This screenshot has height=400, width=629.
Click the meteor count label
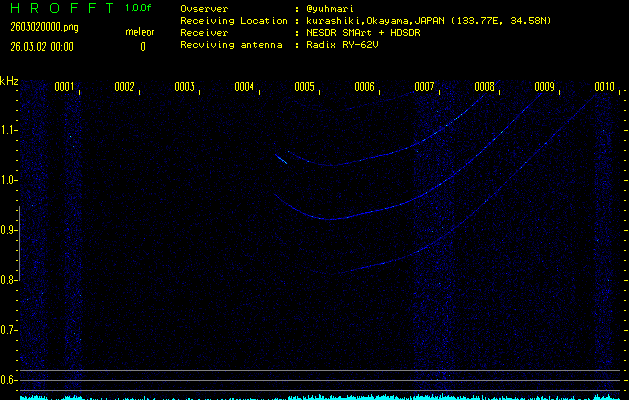click(139, 32)
